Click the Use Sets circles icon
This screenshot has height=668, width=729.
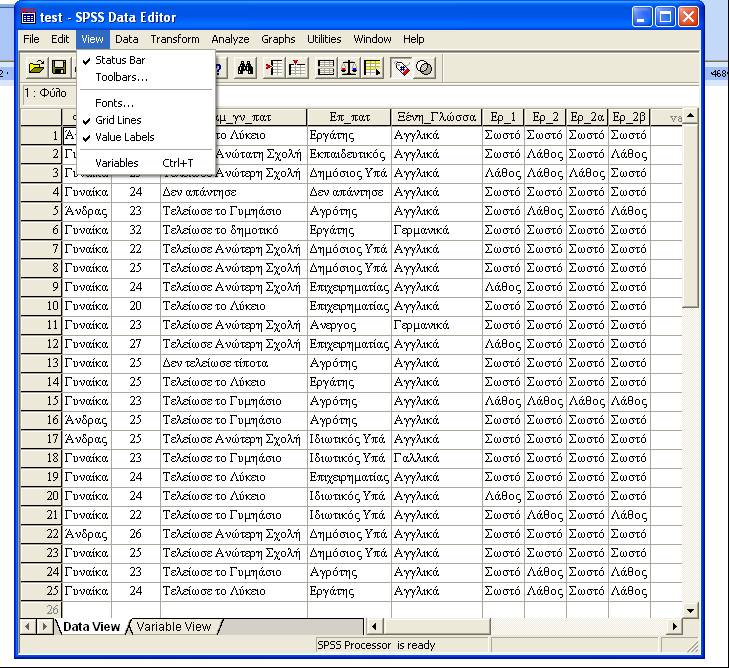[424, 68]
